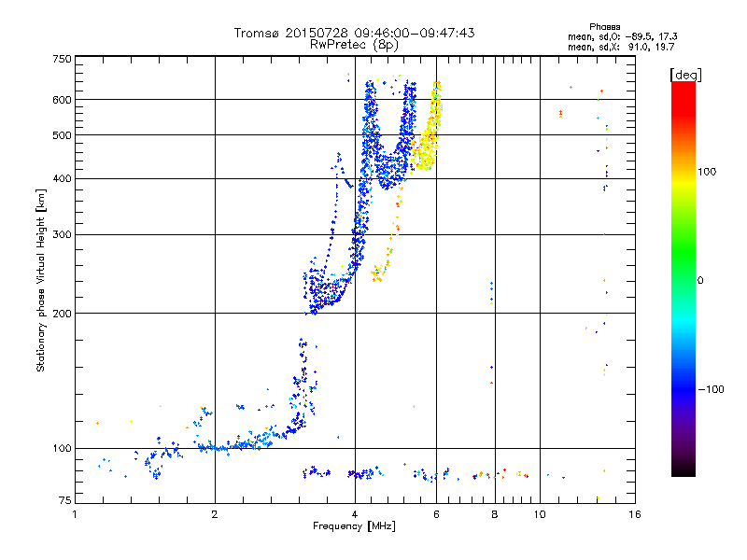This screenshot has height=560, width=747.
Task: Click the x-axis tick label '10'
Action: pos(540,514)
